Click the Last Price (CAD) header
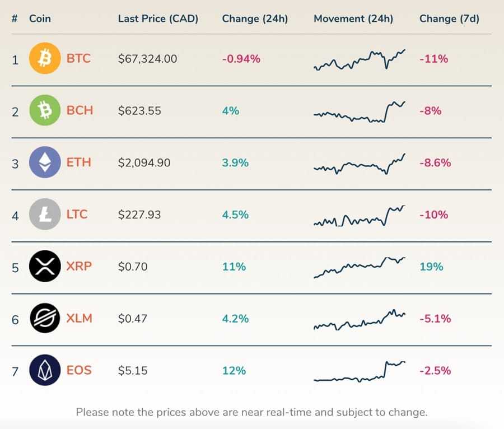The height and width of the screenshot is (429, 504). 158,18
